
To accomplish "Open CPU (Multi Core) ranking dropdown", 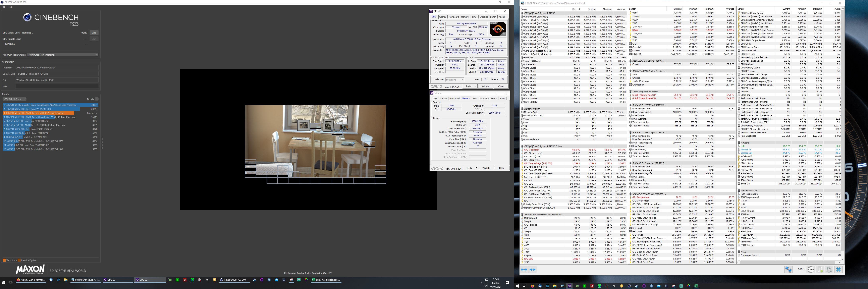I will [14, 99].
